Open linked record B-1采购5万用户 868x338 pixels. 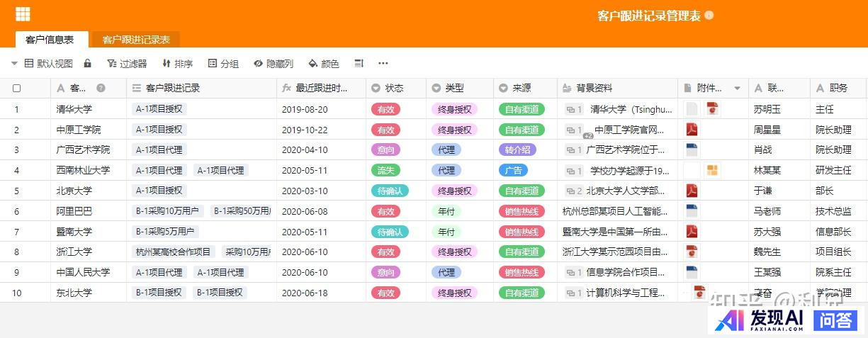point(166,231)
